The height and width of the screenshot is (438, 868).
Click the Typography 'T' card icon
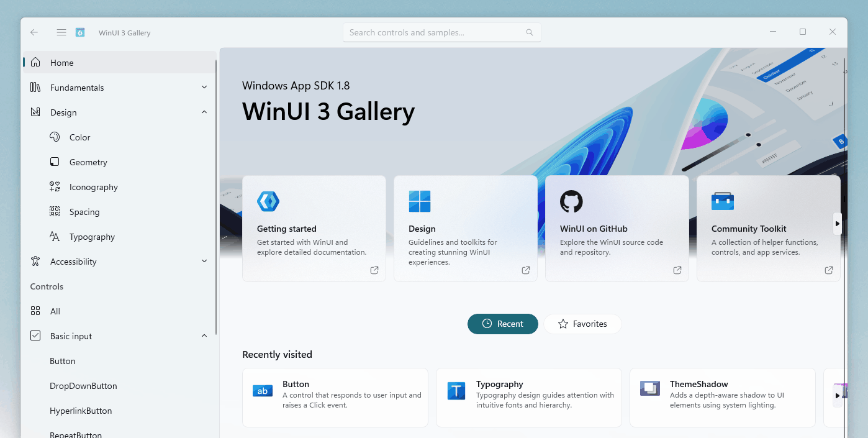point(456,391)
